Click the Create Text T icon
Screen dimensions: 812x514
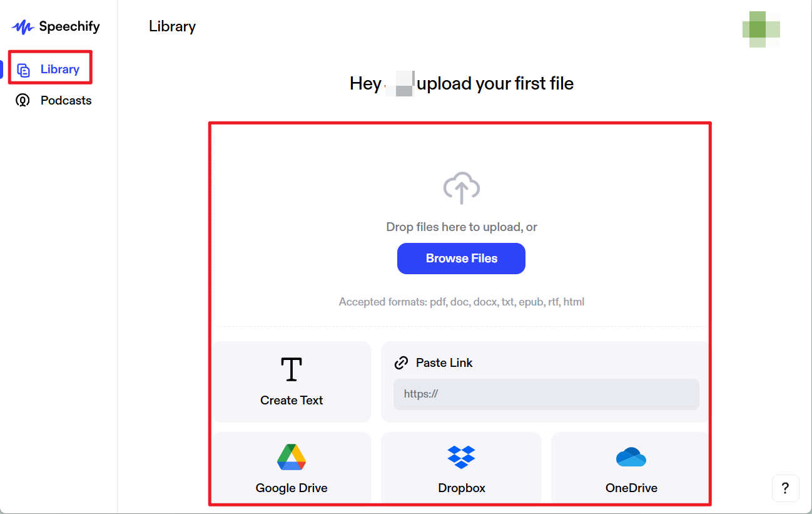pyautogui.click(x=292, y=369)
